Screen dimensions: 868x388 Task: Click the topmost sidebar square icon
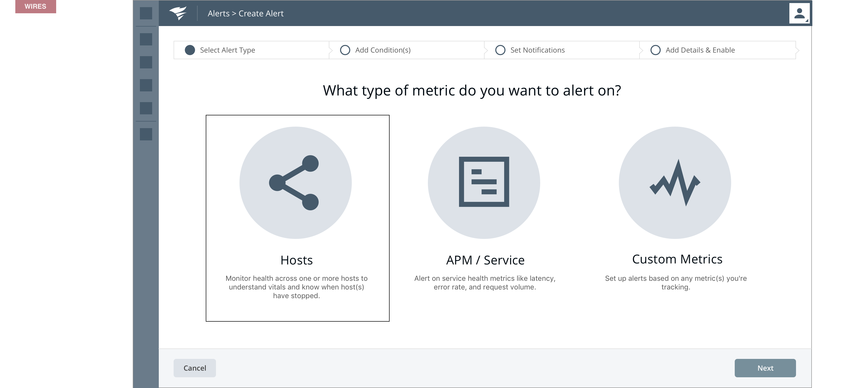(146, 13)
